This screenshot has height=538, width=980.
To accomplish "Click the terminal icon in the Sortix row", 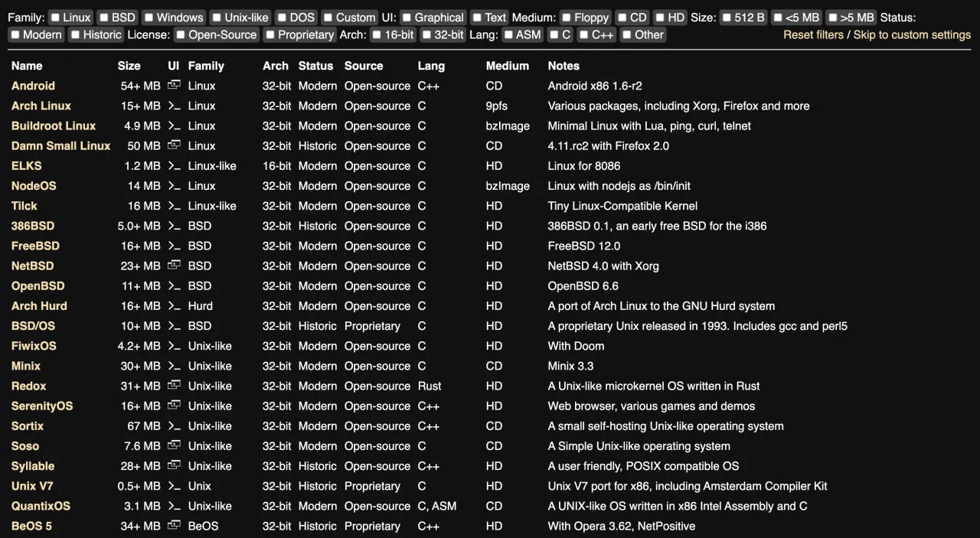I will (x=175, y=426).
